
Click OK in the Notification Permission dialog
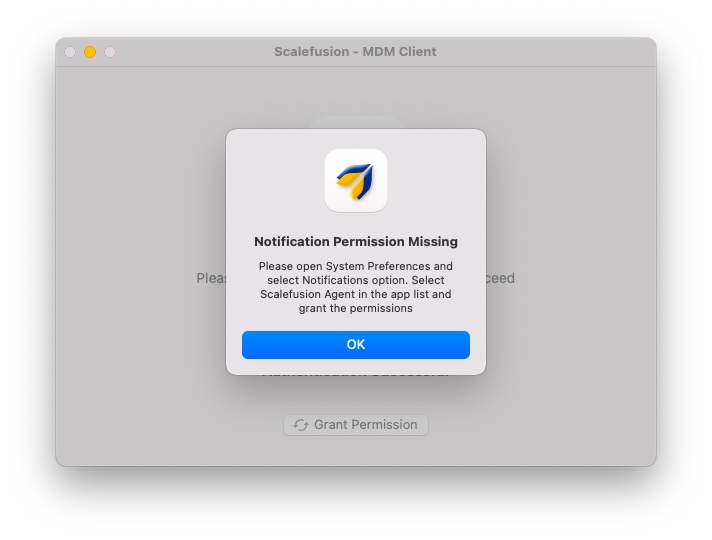click(356, 345)
